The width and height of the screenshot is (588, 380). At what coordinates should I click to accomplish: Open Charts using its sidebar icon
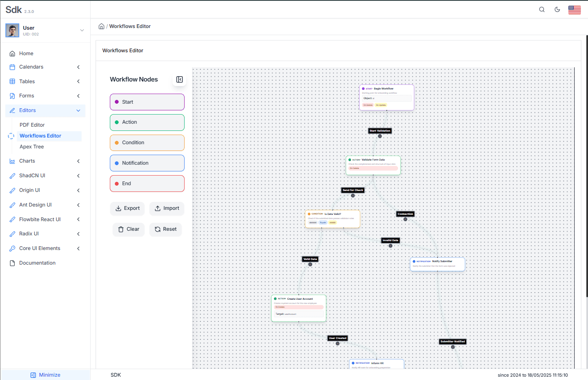point(12,161)
